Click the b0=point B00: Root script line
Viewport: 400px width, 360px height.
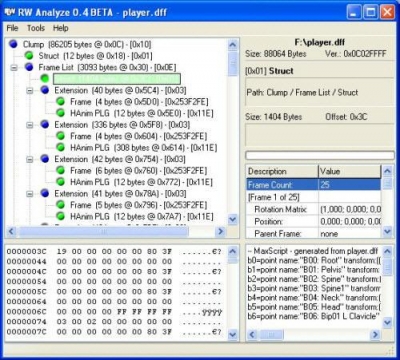(314, 261)
